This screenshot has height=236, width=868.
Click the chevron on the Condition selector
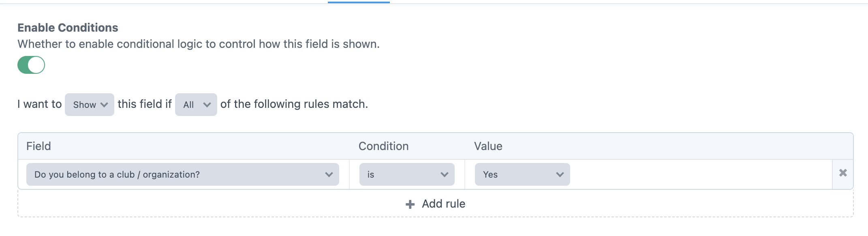coord(445,174)
